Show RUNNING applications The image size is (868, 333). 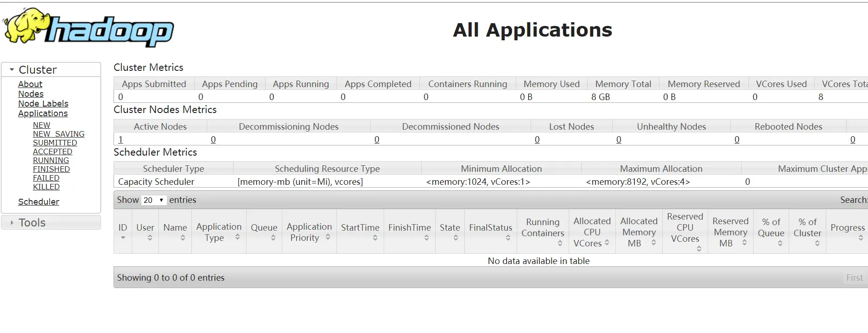click(51, 160)
